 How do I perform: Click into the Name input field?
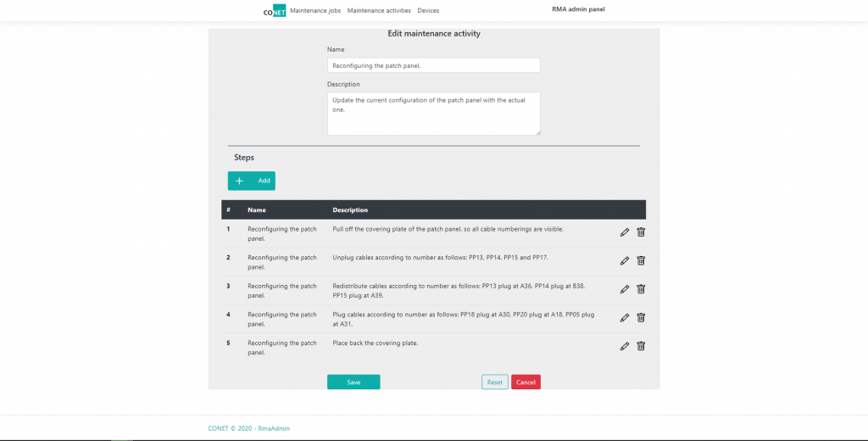coord(433,65)
